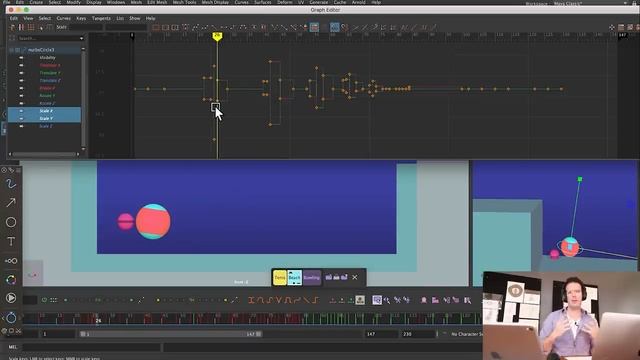Open the color wheel tool in the left sidebar

click(11, 280)
